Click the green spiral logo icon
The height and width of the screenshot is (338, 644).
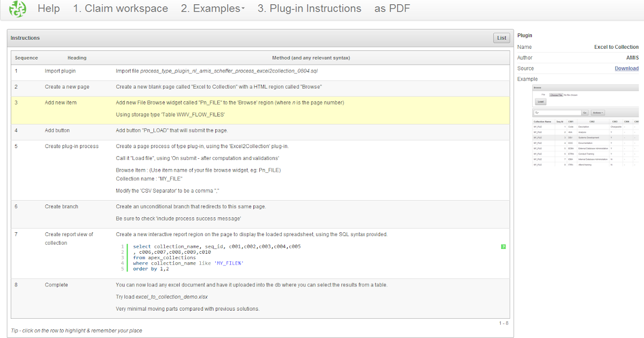[x=18, y=9]
